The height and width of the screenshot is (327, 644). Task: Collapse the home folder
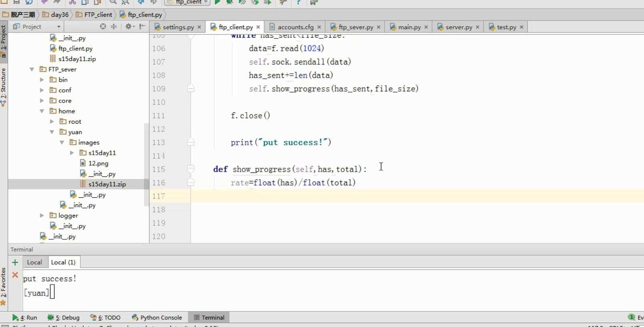pos(42,111)
